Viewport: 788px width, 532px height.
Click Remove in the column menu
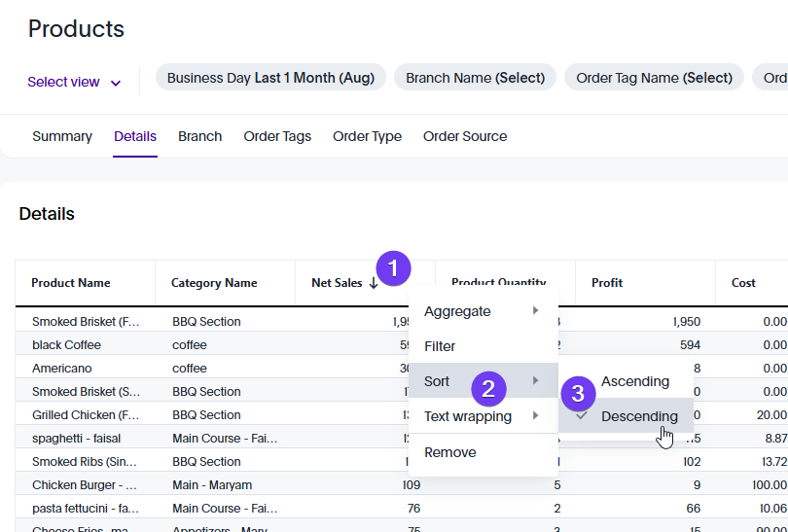click(450, 452)
